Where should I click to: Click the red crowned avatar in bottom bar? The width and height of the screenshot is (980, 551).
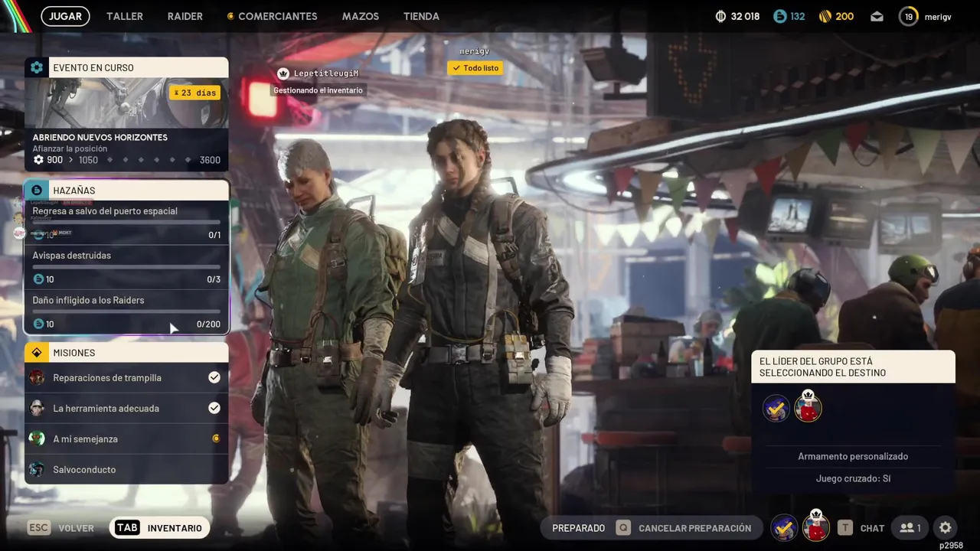click(815, 527)
